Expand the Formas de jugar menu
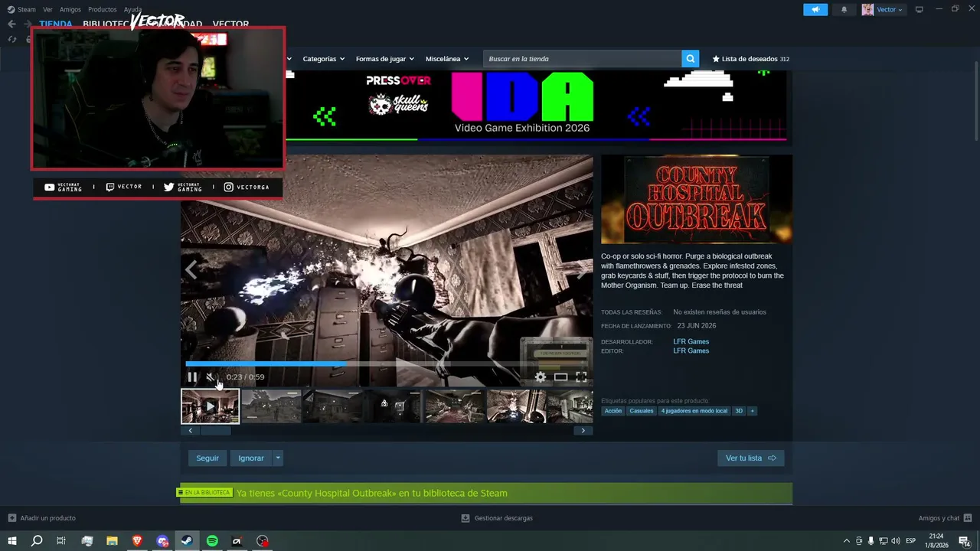 pyautogui.click(x=384, y=59)
